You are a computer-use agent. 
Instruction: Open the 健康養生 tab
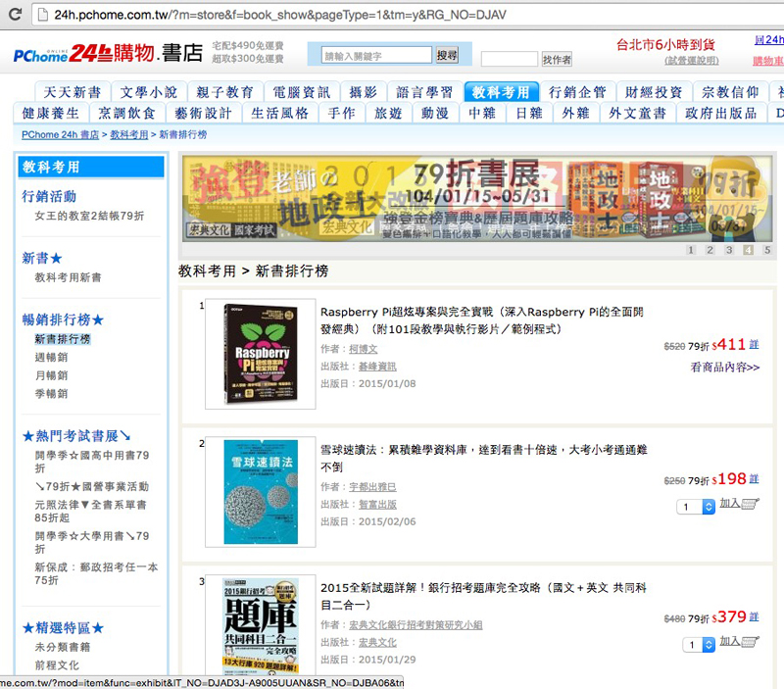pyautogui.click(x=51, y=113)
